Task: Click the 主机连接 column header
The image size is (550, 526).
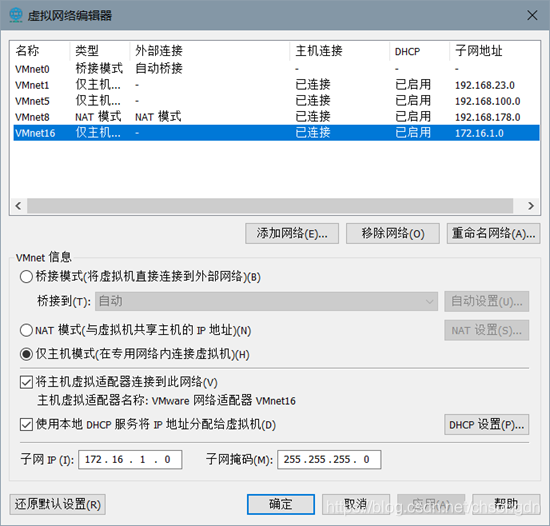Action: tap(340, 51)
